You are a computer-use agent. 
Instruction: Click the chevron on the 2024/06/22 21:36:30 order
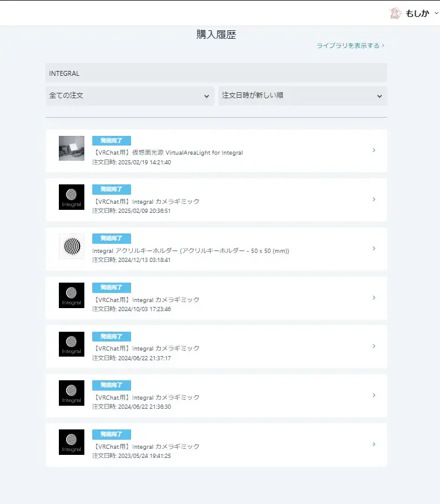click(x=374, y=395)
